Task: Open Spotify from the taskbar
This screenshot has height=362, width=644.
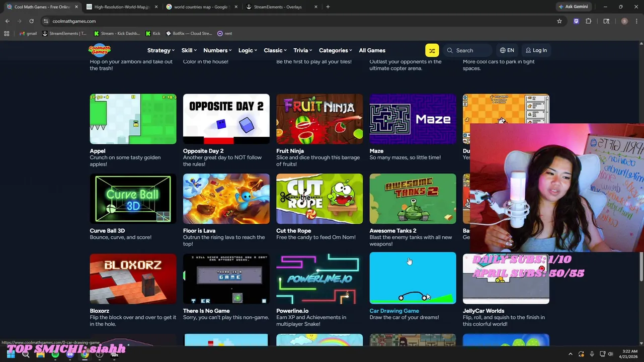Action: coord(55,354)
